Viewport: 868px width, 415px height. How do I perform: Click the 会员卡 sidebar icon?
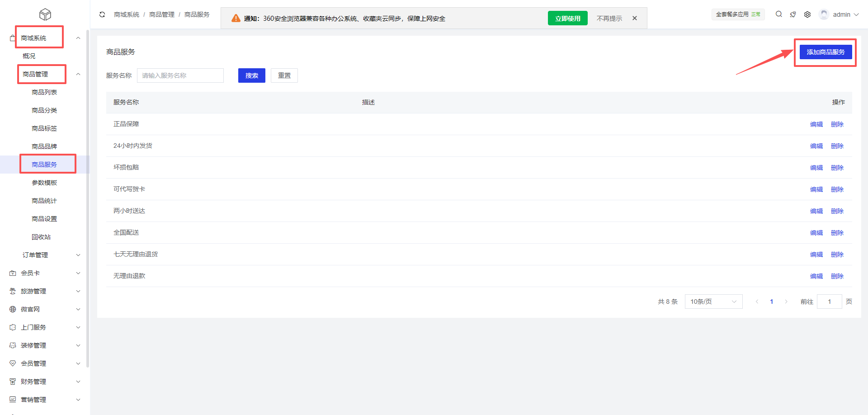(x=13, y=273)
